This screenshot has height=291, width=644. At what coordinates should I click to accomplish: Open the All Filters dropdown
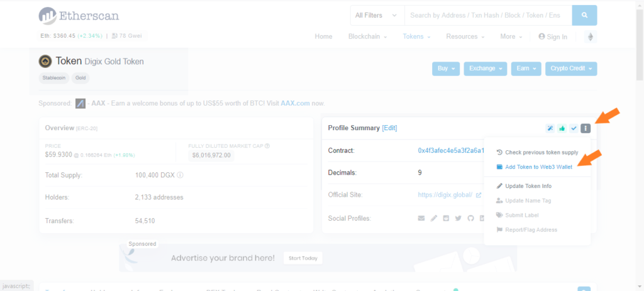(x=377, y=16)
